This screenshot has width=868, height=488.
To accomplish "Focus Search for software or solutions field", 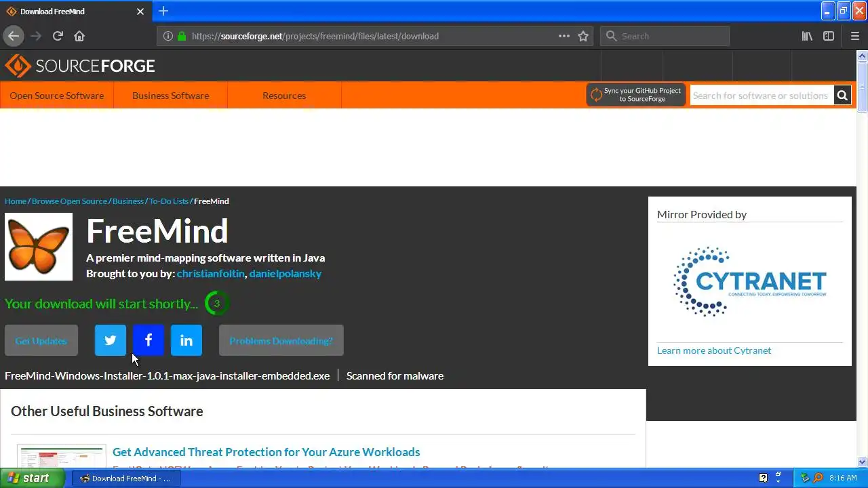I will tap(762, 96).
